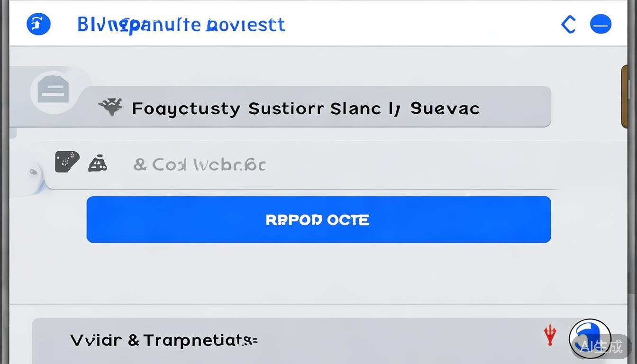Click the gray circular document avatar icon
637x364 pixels.
click(53, 91)
